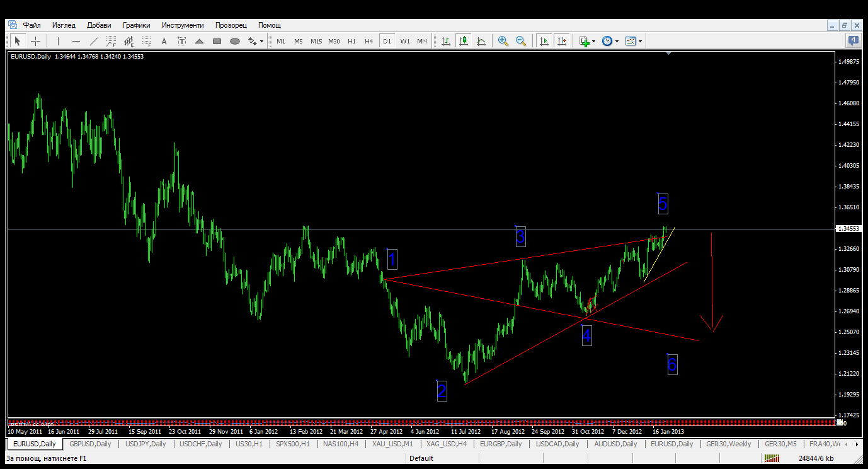Toggle chart auto scroll
The width and height of the screenshot is (868, 469).
pos(544,41)
